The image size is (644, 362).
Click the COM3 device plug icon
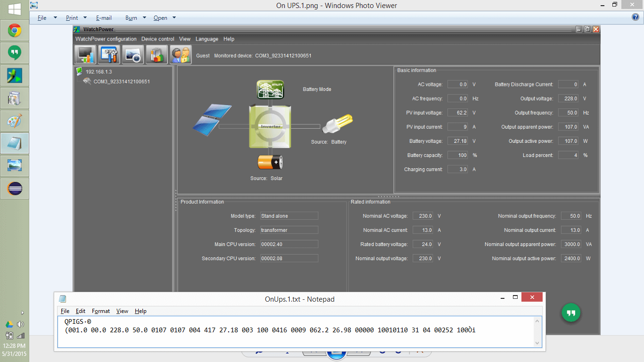click(x=87, y=81)
